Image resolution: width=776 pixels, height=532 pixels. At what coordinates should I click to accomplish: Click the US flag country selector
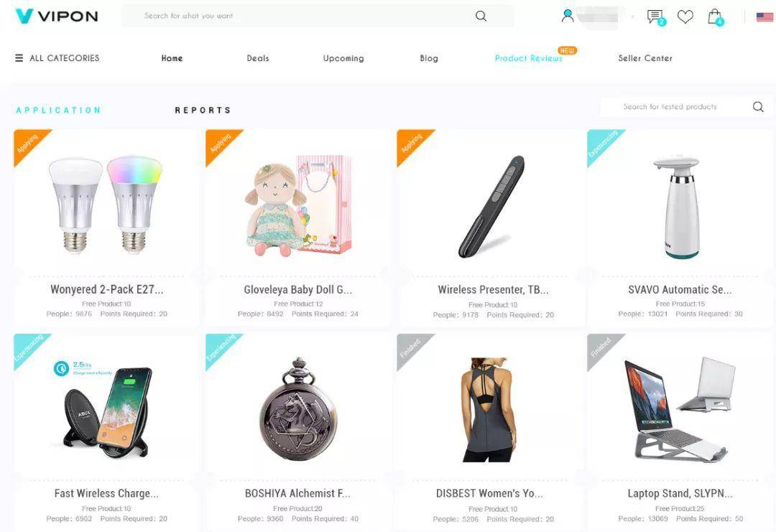coord(765,17)
